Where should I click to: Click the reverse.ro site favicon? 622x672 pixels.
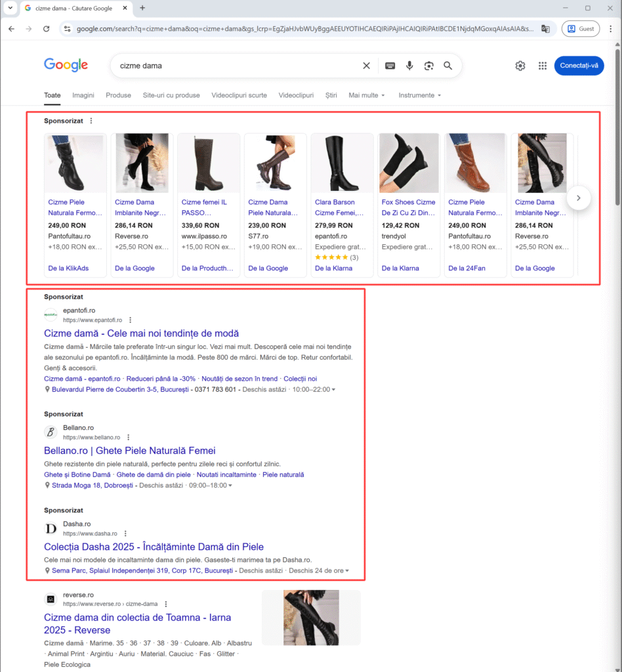[51, 598]
